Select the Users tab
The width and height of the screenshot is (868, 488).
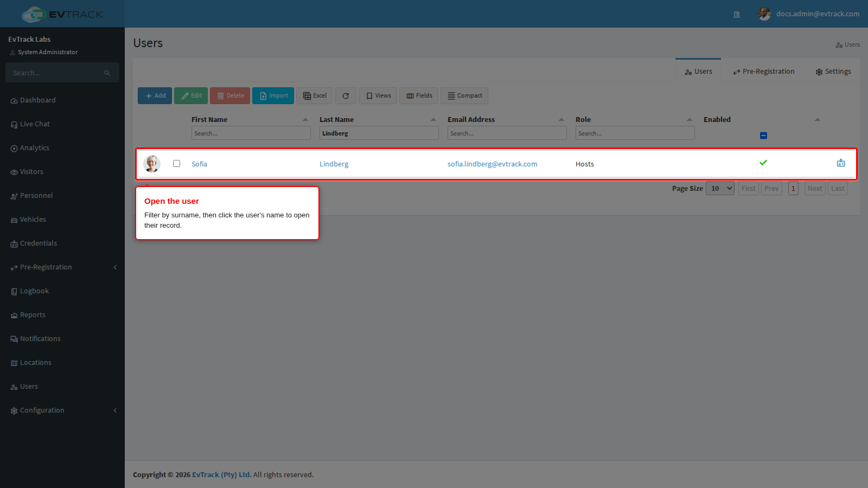698,71
